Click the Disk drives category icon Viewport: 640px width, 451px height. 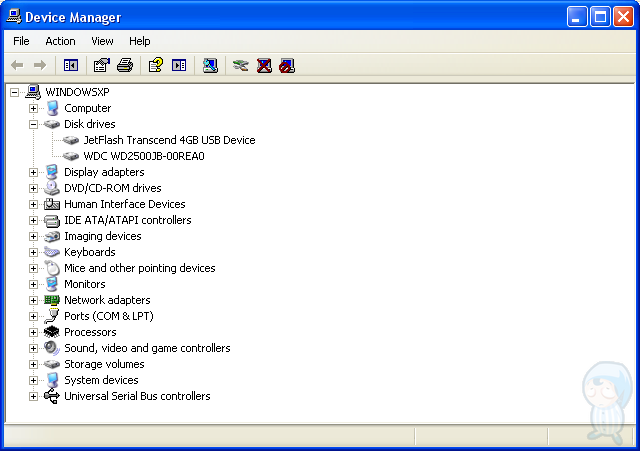click(52, 124)
